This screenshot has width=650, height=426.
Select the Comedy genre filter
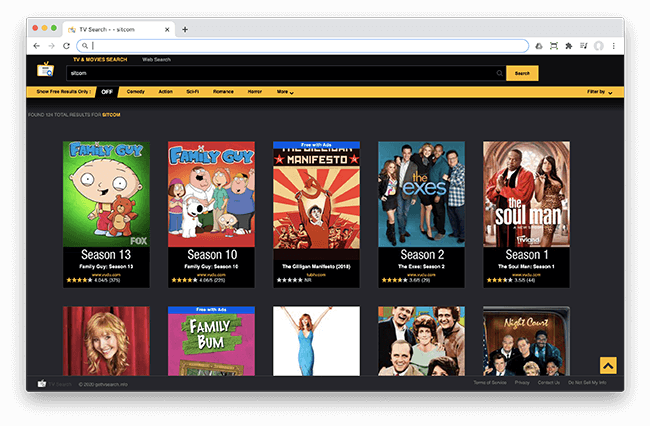(135, 92)
